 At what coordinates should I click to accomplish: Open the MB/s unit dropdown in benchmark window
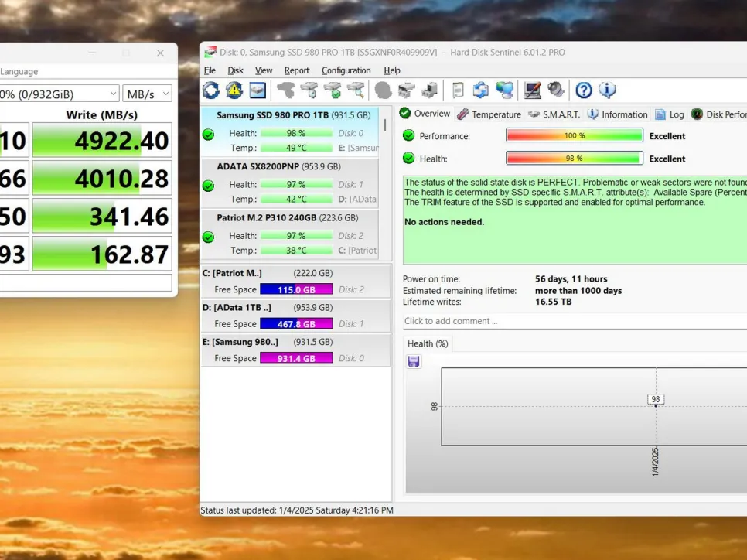coord(147,94)
